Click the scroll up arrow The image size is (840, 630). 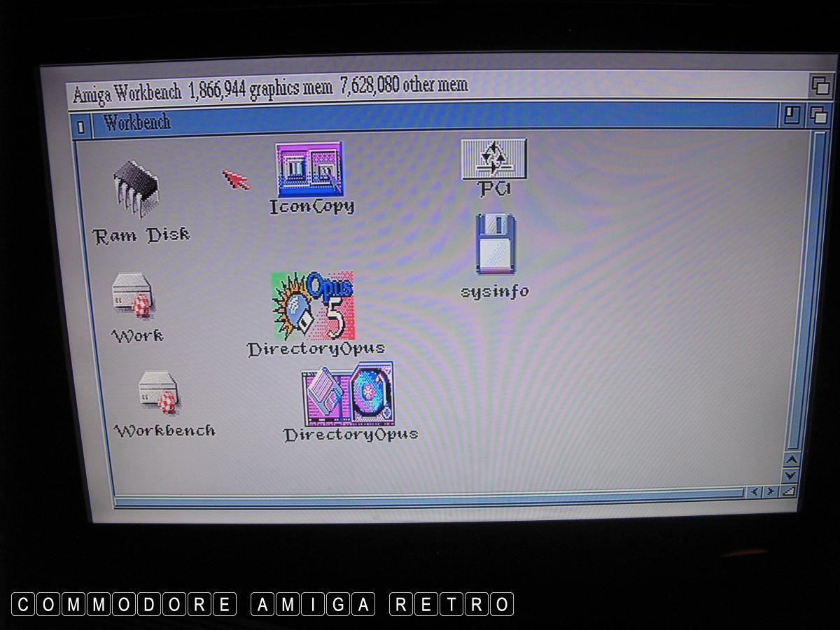(x=792, y=460)
